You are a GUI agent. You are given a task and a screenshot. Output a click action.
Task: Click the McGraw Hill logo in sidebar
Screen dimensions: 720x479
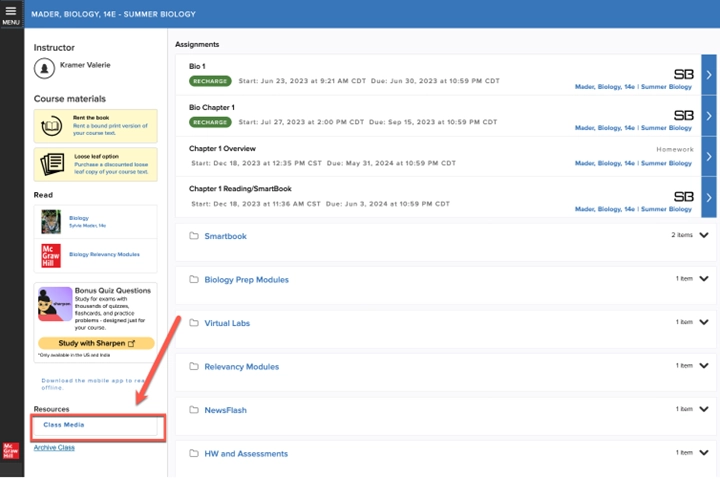11,451
